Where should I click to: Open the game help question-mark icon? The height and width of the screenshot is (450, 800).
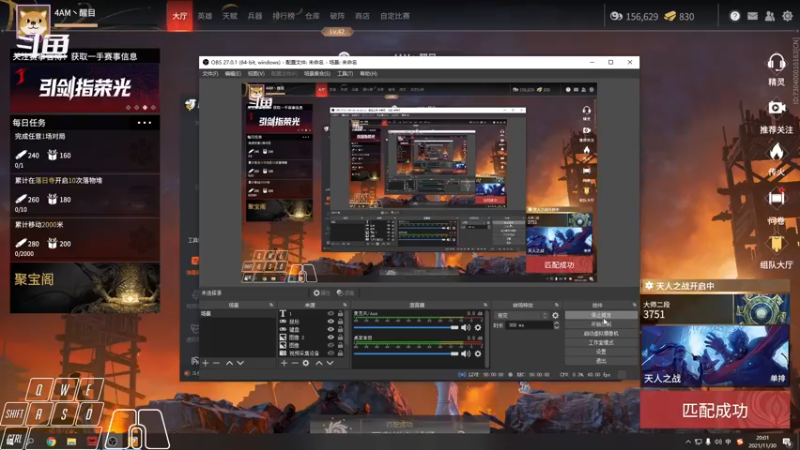(x=735, y=16)
